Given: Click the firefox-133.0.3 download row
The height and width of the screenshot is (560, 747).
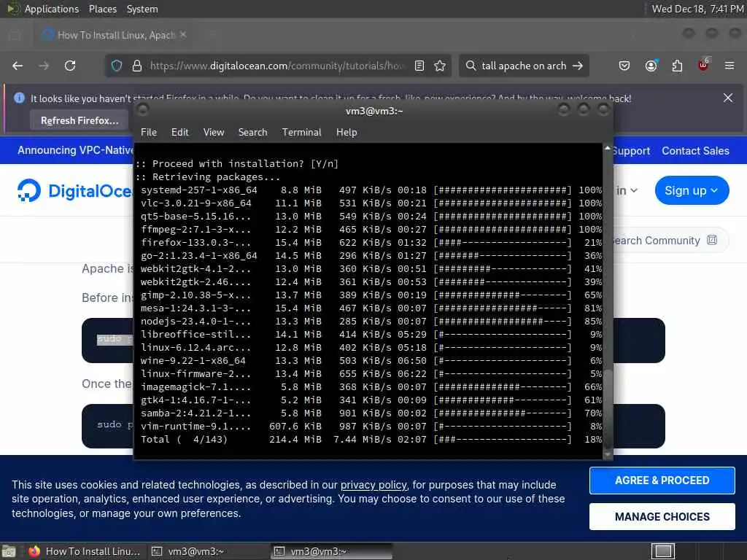Looking at the screenshot, I should click(371, 242).
